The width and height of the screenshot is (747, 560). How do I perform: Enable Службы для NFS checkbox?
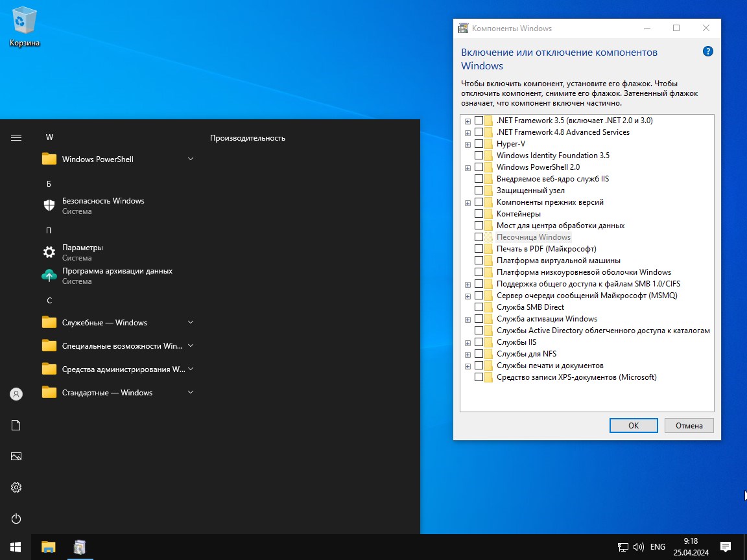point(479,354)
